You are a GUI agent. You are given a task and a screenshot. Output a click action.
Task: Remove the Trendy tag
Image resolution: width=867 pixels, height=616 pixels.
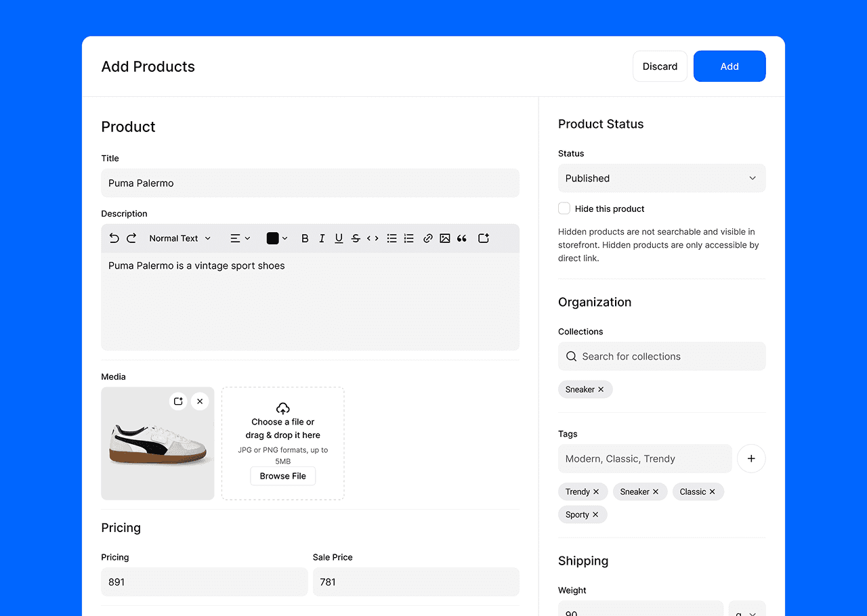click(596, 491)
